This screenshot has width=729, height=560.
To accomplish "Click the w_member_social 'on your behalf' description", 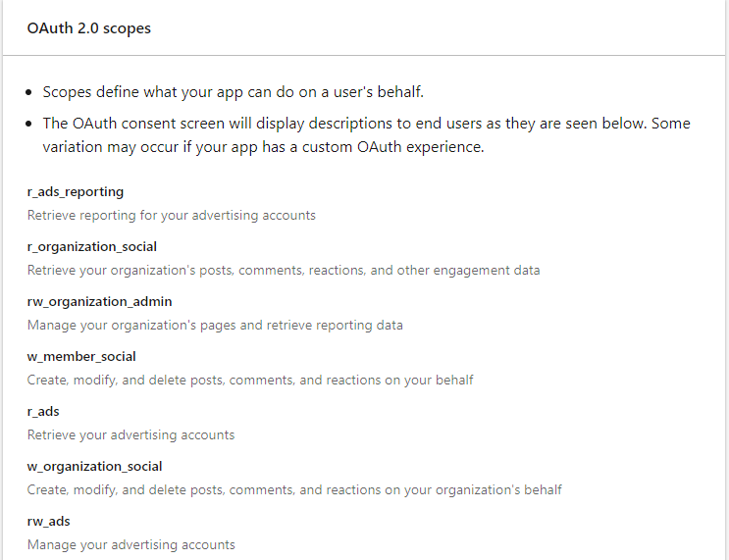I will 250,381.
